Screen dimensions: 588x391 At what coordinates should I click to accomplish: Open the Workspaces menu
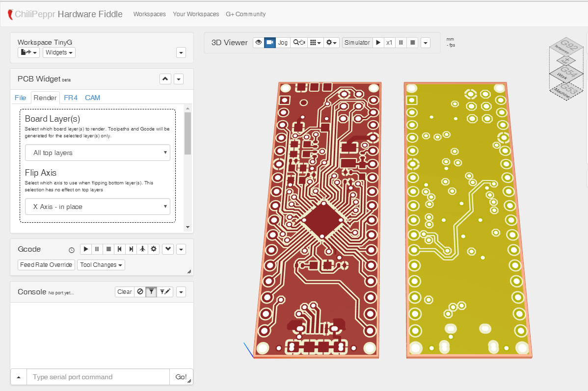click(149, 14)
